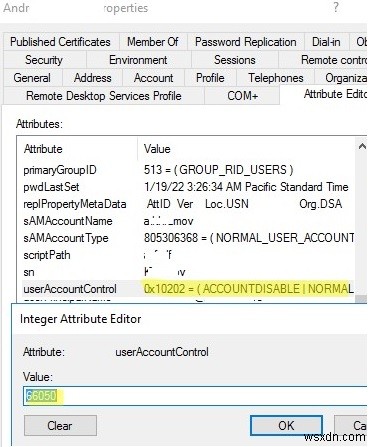Select the sAMAccountName attribute row
377x447 pixels.
click(x=188, y=221)
